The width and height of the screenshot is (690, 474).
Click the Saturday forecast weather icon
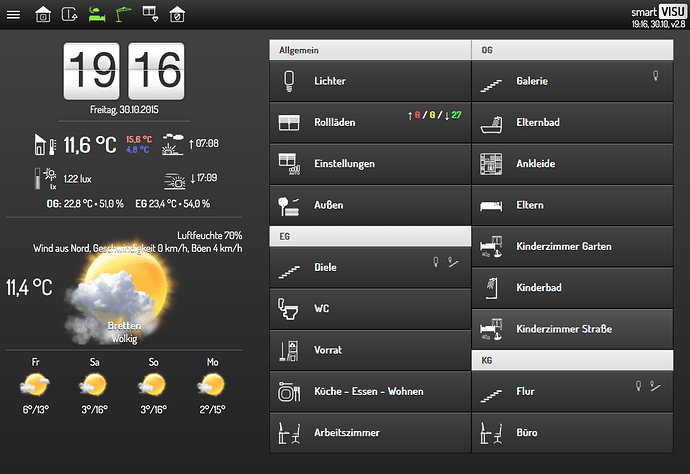click(94, 385)
